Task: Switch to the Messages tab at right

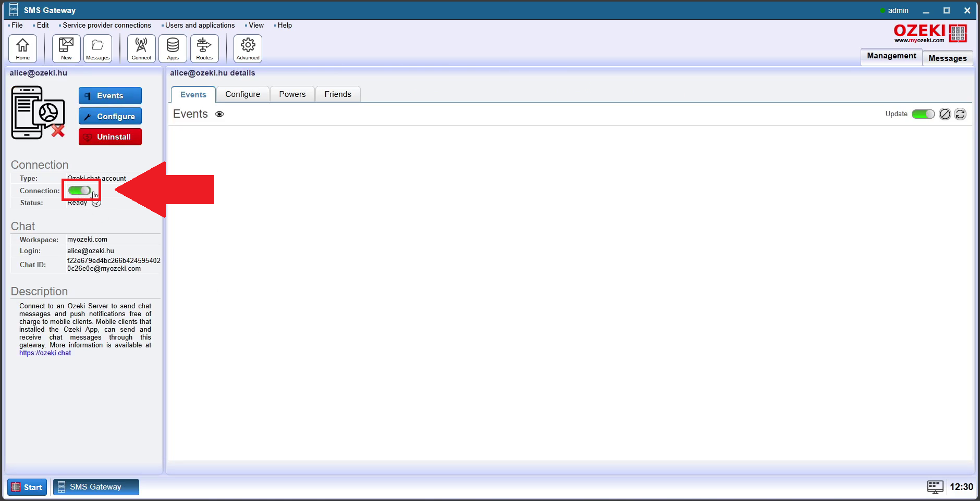Action: [x=948, y=58]
